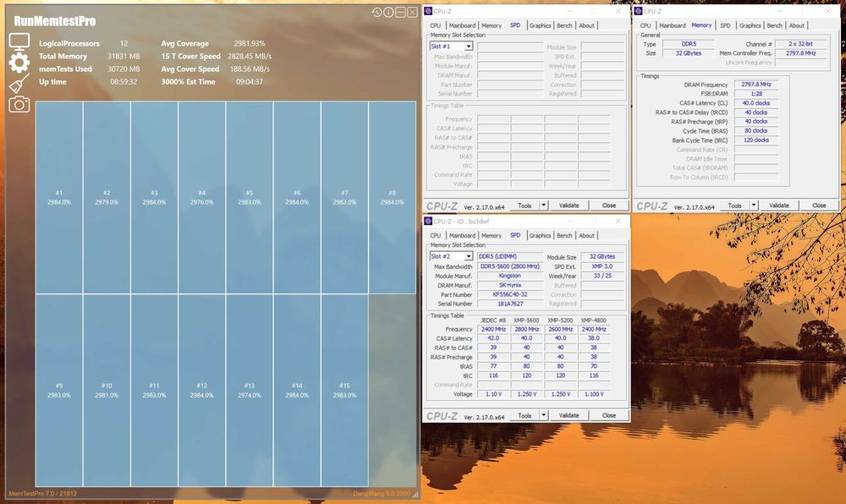Show RunMemtestPro info via the circled i icon
The image size is (846, 504).
click(x=388, y=12)
